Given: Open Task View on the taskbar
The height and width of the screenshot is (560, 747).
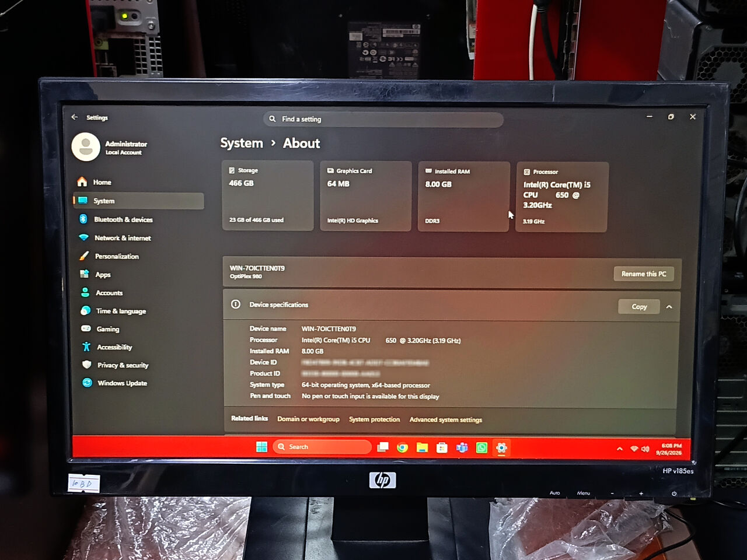Looking at the screenshot, I should click(x=383, y=447).
